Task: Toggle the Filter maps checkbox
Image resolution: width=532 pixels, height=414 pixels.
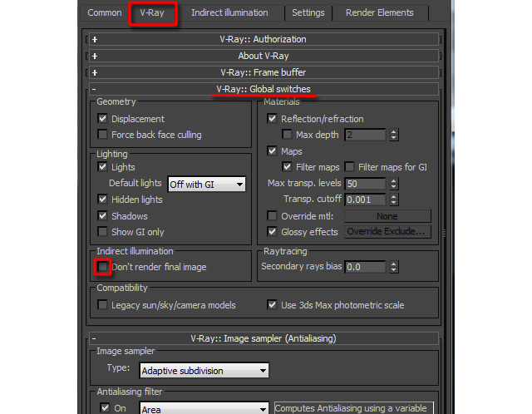Action: [x=287, y=167]
